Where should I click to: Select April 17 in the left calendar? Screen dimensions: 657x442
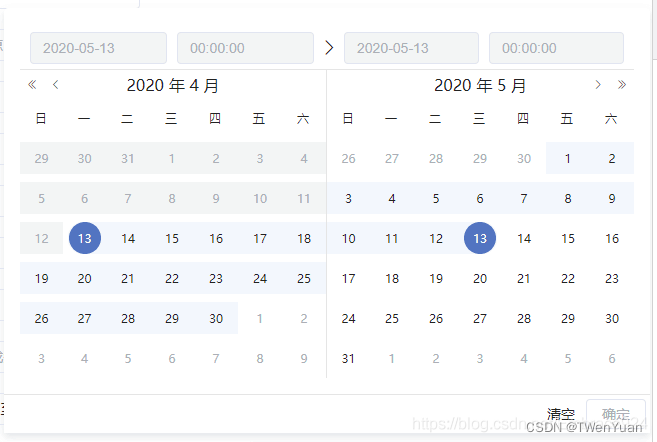pos(260,238)
